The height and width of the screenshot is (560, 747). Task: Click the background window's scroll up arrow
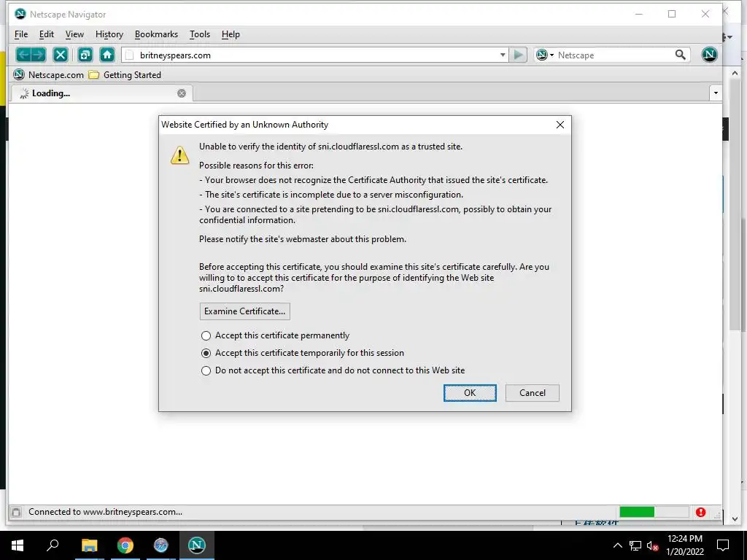coord(735,74)
